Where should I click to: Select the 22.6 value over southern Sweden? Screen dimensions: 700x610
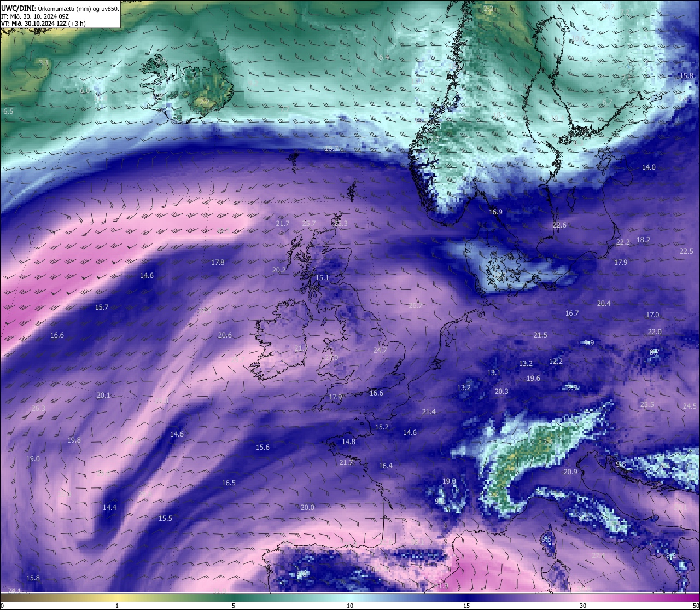559,225
